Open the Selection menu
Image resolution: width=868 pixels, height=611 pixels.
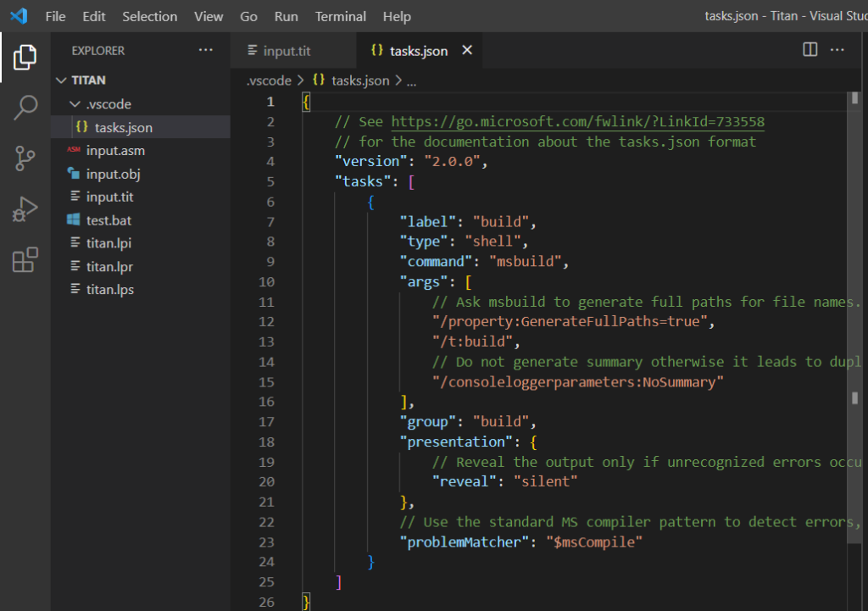tap(150, 17)
